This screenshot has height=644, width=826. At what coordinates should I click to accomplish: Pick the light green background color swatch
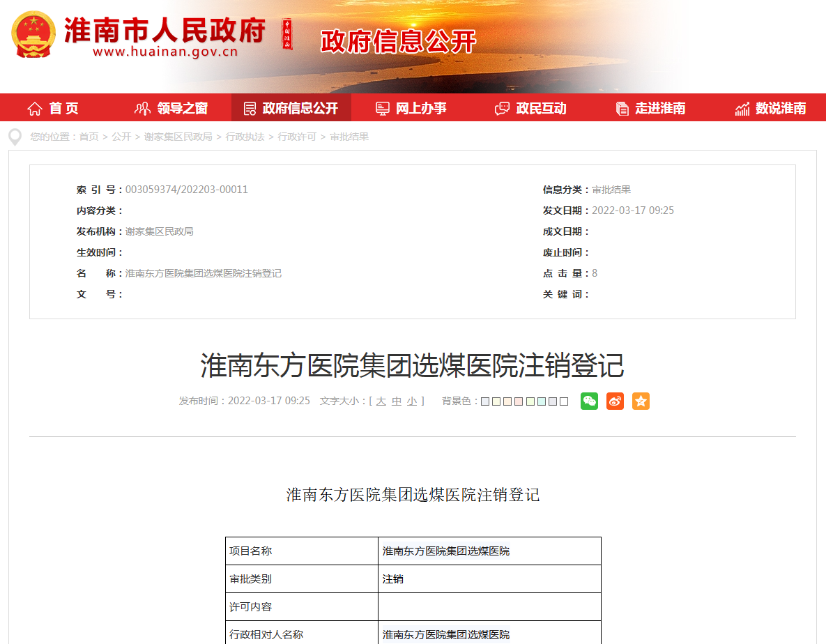click(x=530, y=401)
